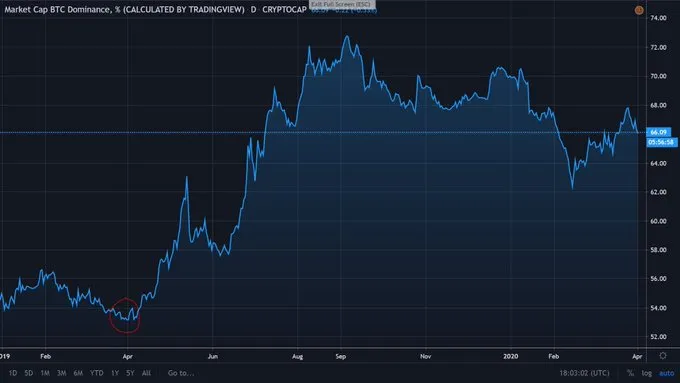The width and height of the screenshot is (680, 383).
Task: Select the 5Y time range
Action: point(130,373)
